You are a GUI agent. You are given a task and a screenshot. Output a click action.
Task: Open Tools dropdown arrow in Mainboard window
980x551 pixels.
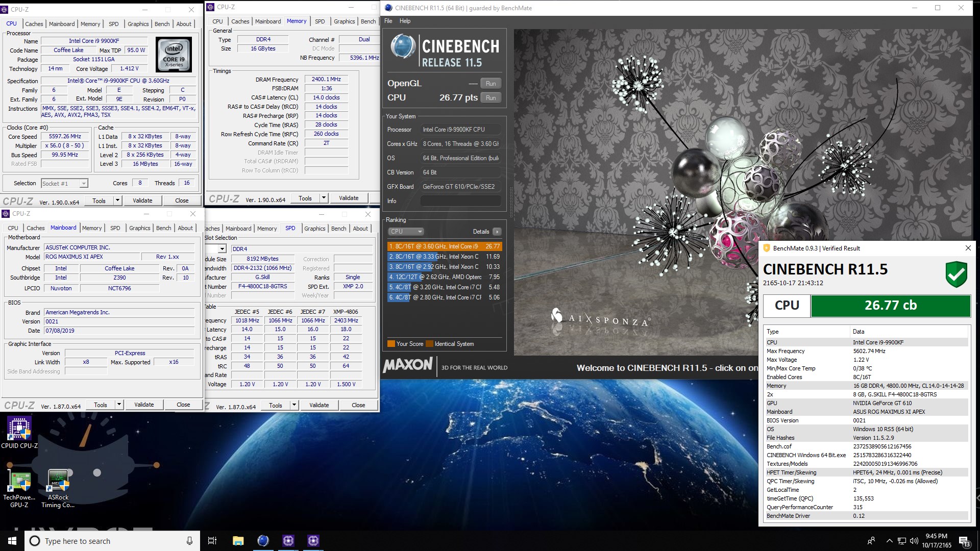pos(119,405)
